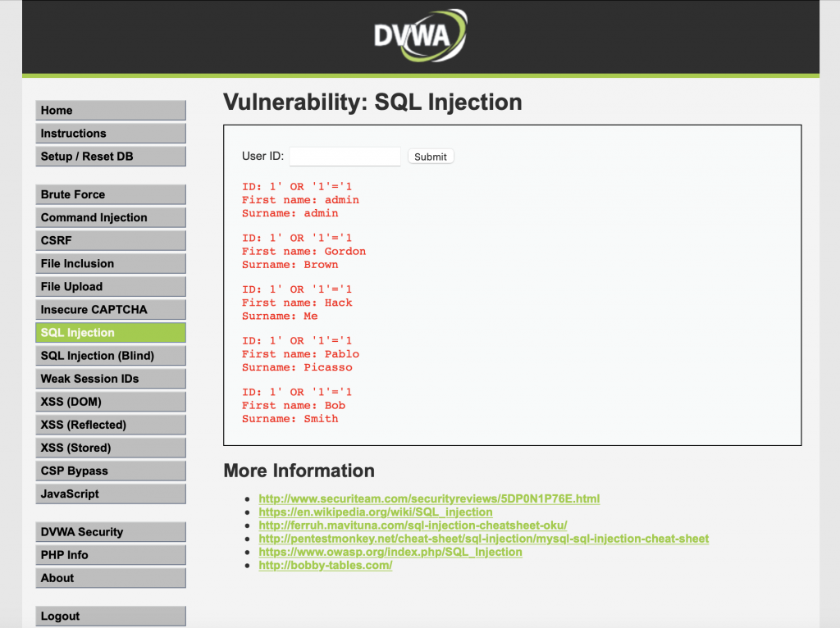The image size is (840, 628).
Task: Open DVWA Security settings
Action: click(111, 531)
